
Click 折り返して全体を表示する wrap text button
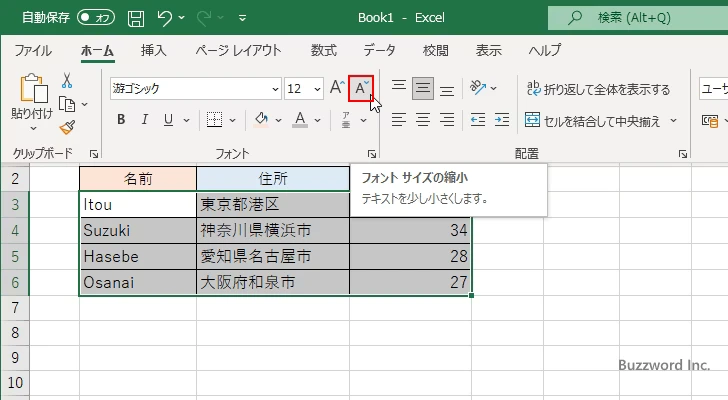point(598,89)
